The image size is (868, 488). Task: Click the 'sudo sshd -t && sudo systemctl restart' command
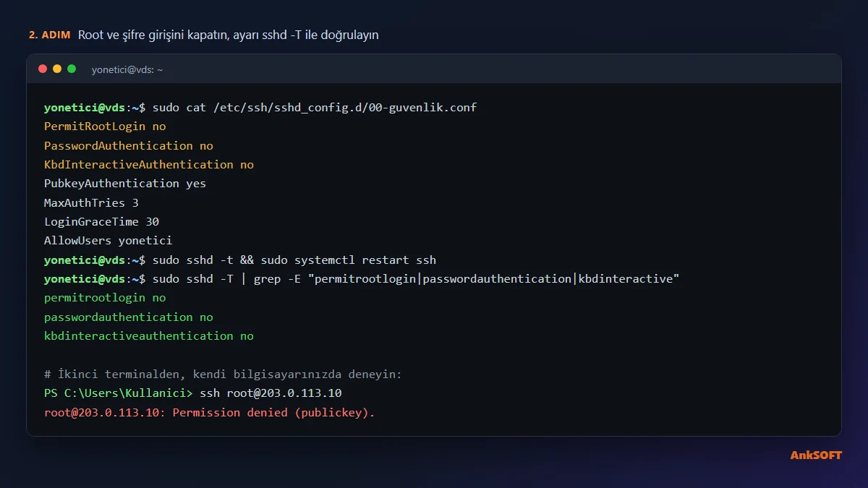click(240, 260)
